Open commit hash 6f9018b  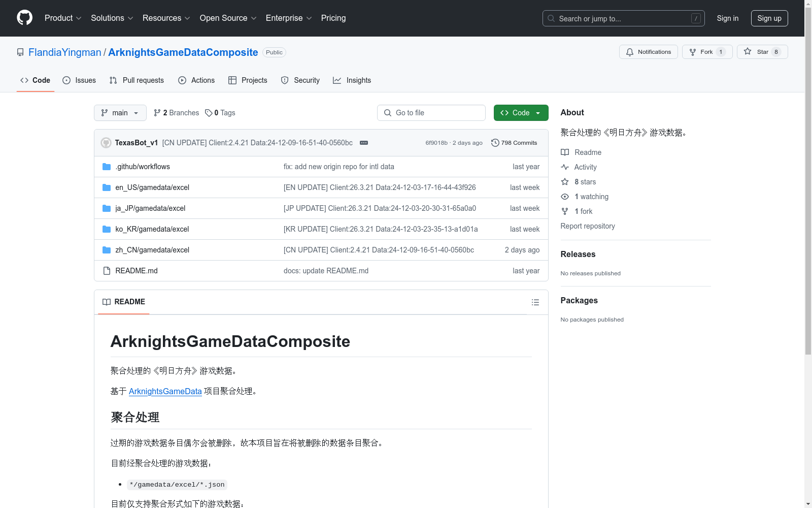click(x=436, y=143)
